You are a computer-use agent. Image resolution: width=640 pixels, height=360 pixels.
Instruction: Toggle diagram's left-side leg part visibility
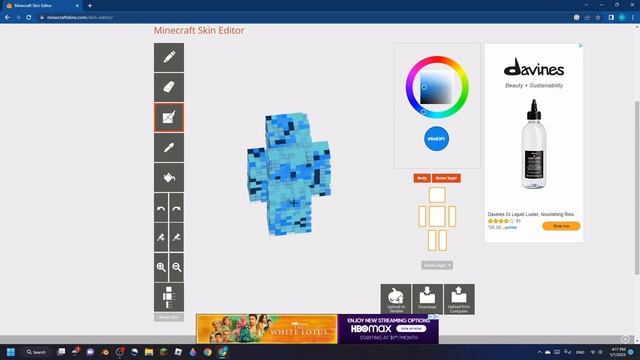[x=432, y=240]
